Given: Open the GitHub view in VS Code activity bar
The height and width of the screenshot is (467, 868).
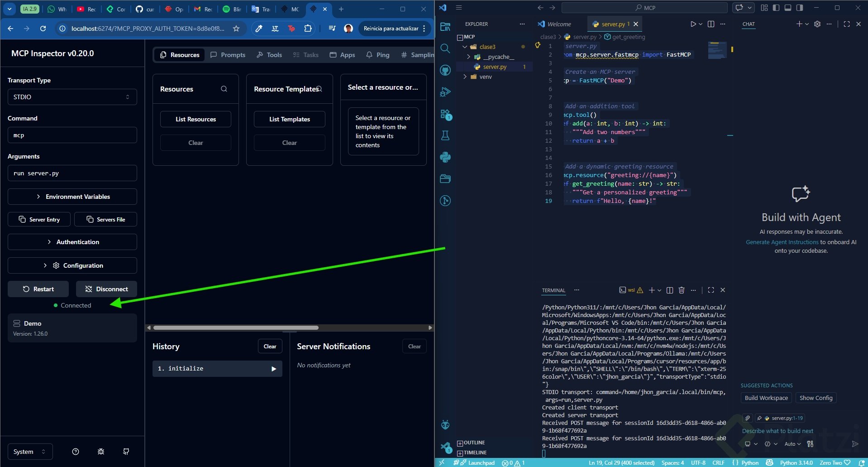Looking at the screenshot, I should click(445, 70).
